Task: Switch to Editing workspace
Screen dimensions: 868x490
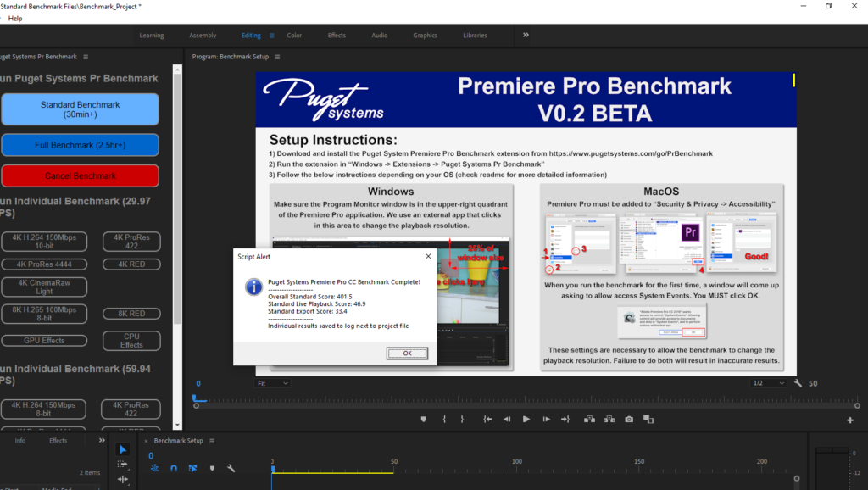Action: click(251, 36)
